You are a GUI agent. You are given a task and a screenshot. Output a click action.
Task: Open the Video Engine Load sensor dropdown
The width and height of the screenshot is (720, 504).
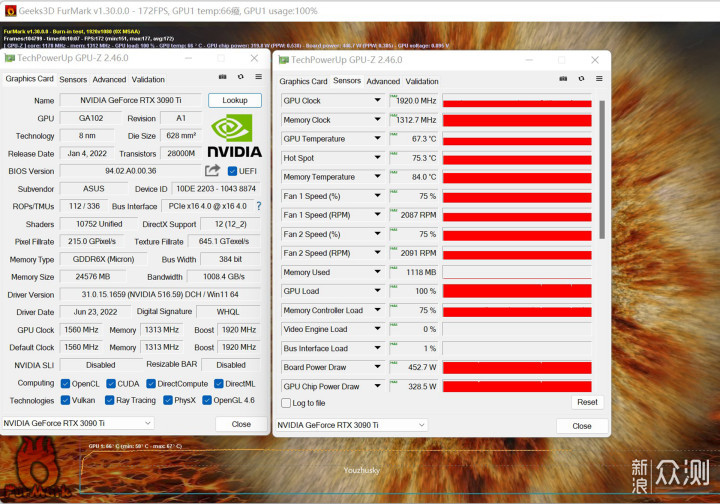377,329
